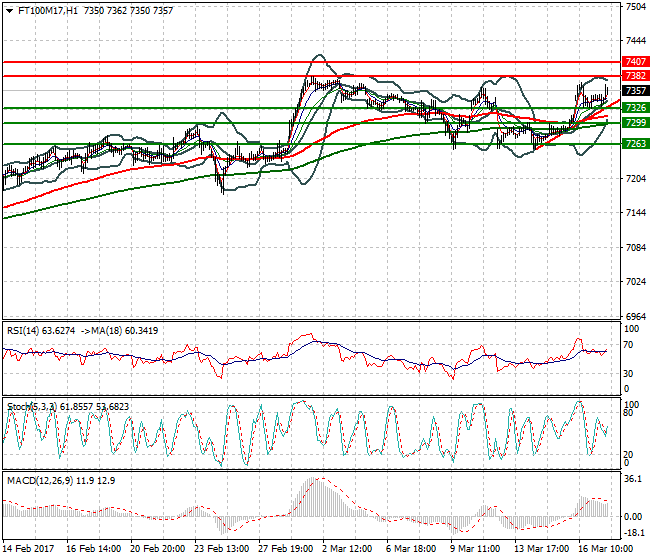Click the 6 Mar 18:00 time axis label
The width and height of the screenshot is (660, 560).
pos(411,549)
